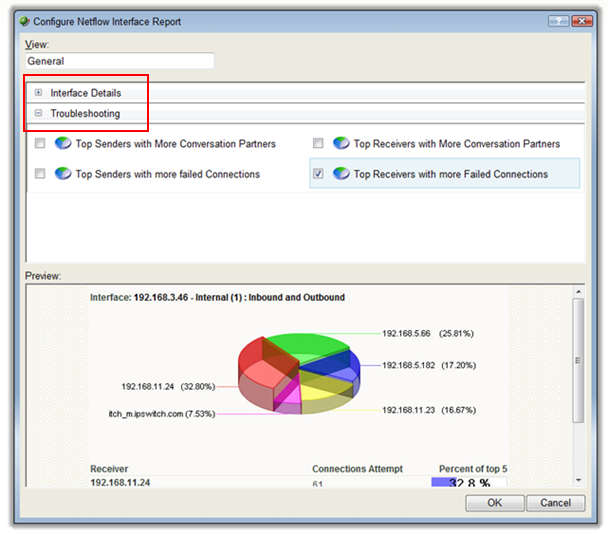Click pie icon beside Top Senders with More Conversation Partners
This screenshot has width=608, height=535.
[63, 144]
